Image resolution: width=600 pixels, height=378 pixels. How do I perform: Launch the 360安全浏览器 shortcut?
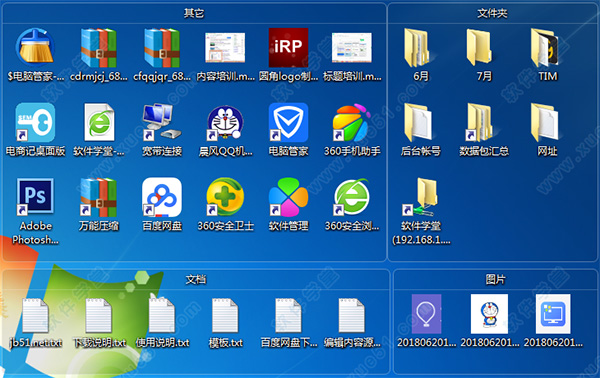pyautogui.click(x=352, y=197)
